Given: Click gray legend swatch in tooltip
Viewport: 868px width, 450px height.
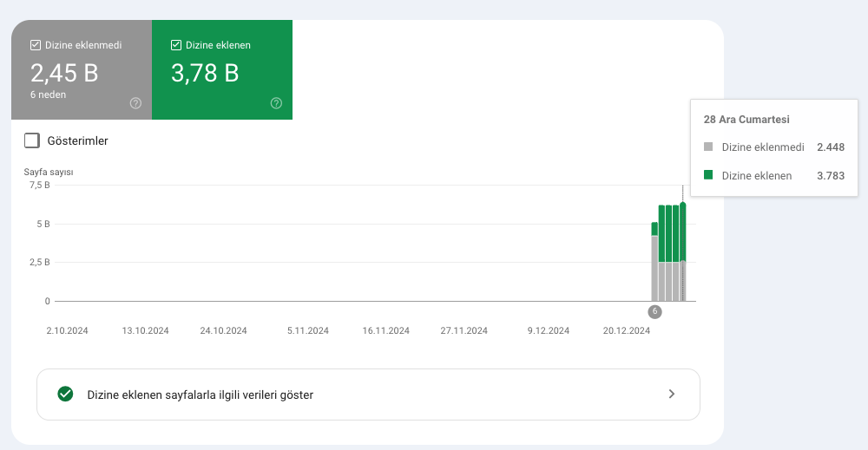Looking at the screenshot, I should 708,147.
